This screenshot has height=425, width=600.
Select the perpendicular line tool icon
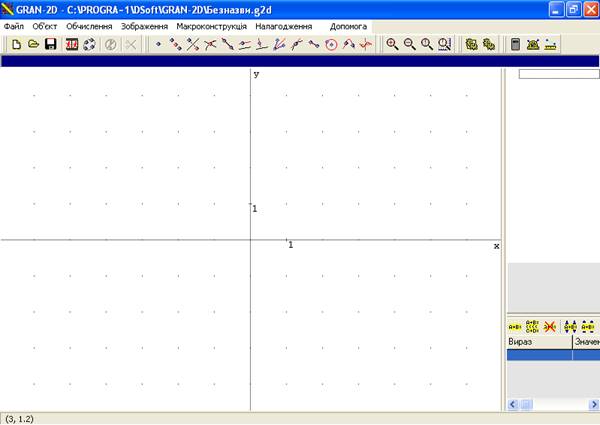click(x=262, y=44)
